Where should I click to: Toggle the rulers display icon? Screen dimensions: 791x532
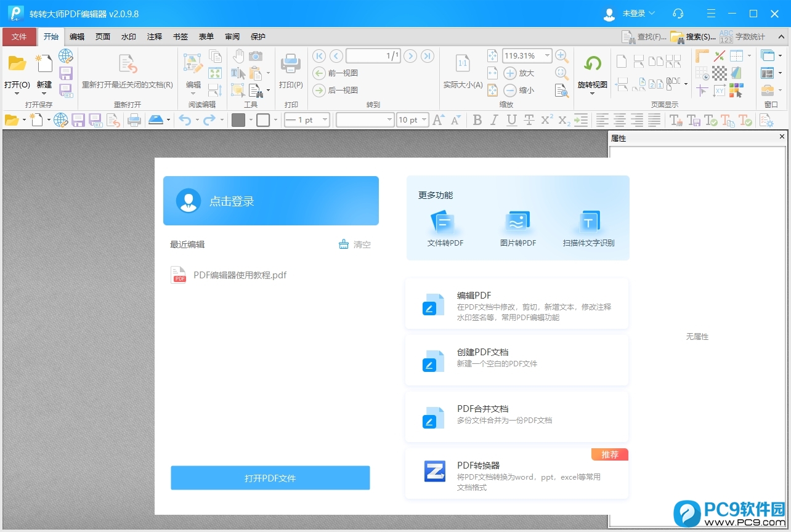[x=702, y=56]
